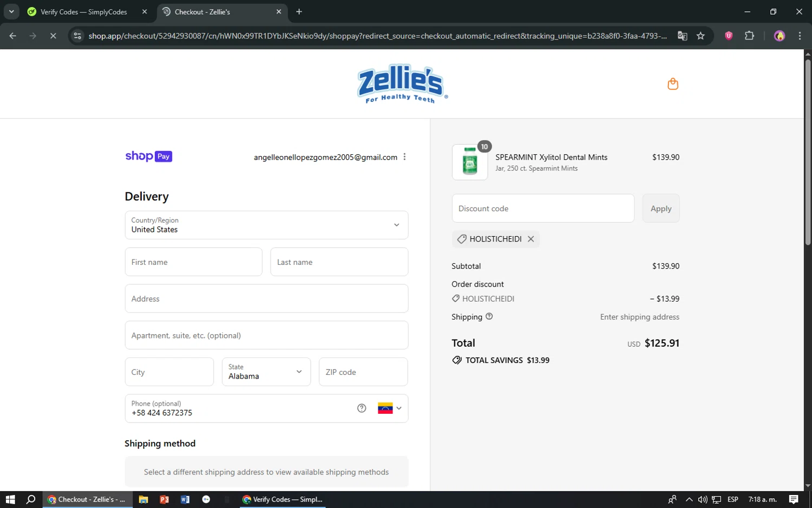This screenshot has width=812, height=508.
Task: Stop loading the page
Action: coord(53,36)
